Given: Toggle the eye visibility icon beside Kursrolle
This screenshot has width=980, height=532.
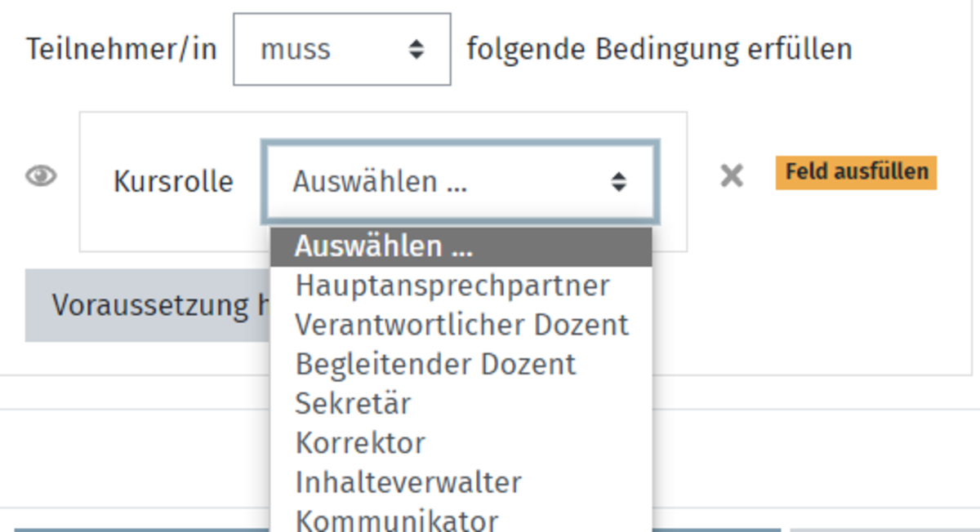Looking at the screenshot, I should coord(41,175).
